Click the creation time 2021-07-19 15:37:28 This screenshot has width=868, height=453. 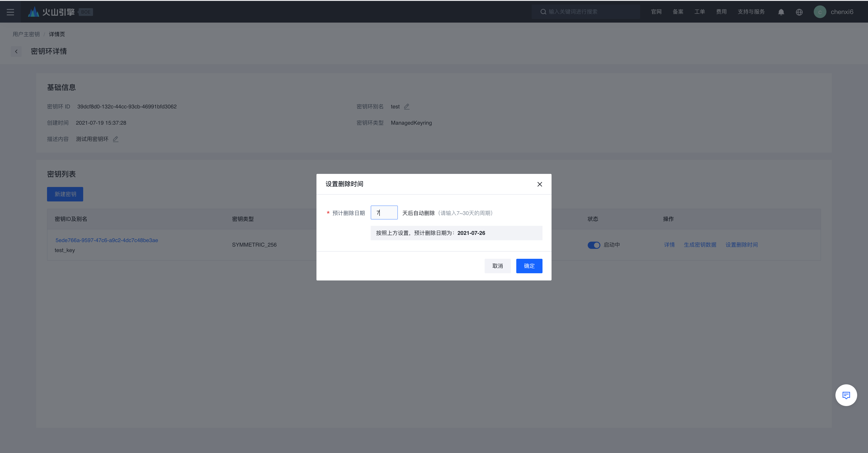[101, 123]
